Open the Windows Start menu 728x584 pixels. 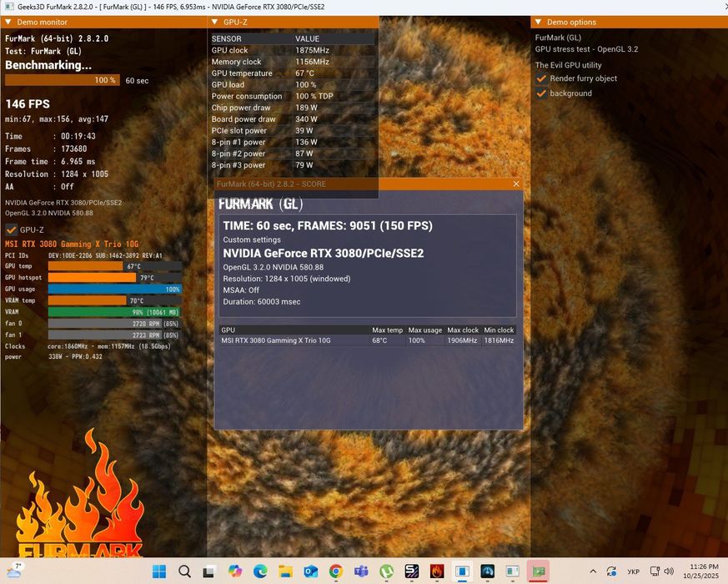coord(159,571)
